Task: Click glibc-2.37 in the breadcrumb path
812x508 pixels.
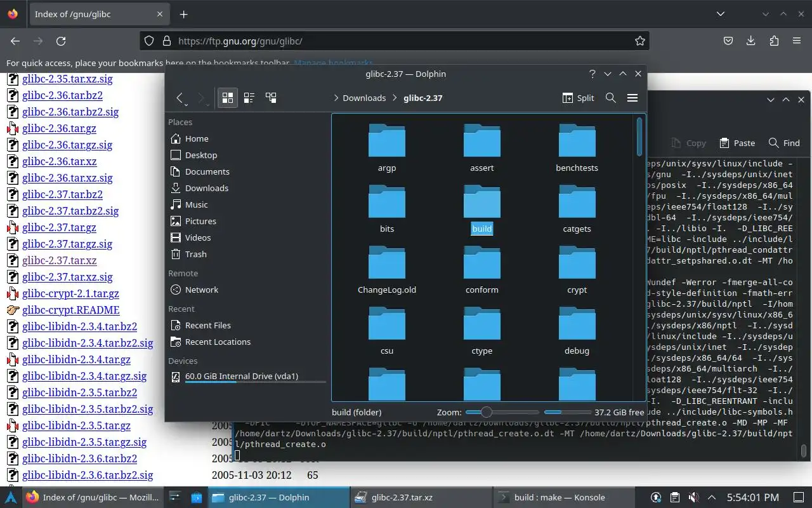Action: pyautogui.click(x=423, y=98)
